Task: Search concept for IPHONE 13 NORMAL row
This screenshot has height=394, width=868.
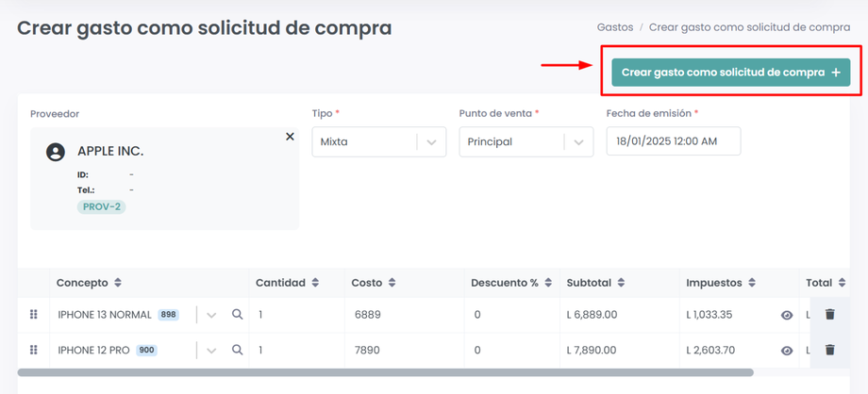Action: click(x=238, y=315)
